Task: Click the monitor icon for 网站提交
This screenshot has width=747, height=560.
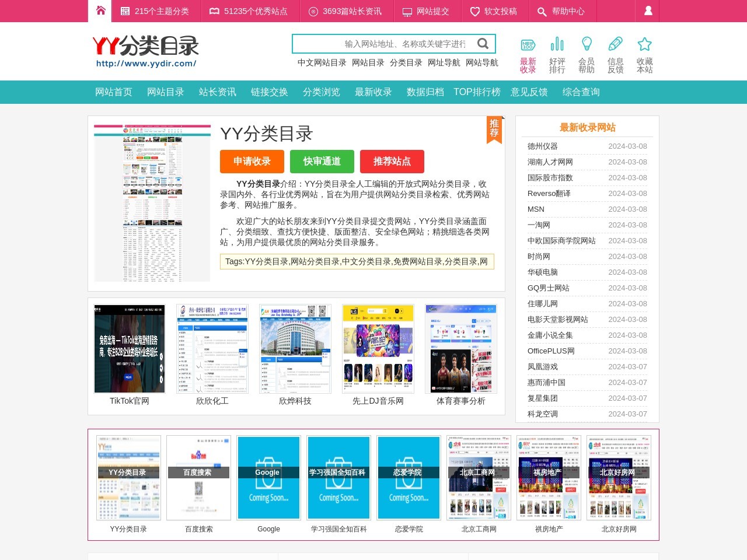Action: coord(407,10)
